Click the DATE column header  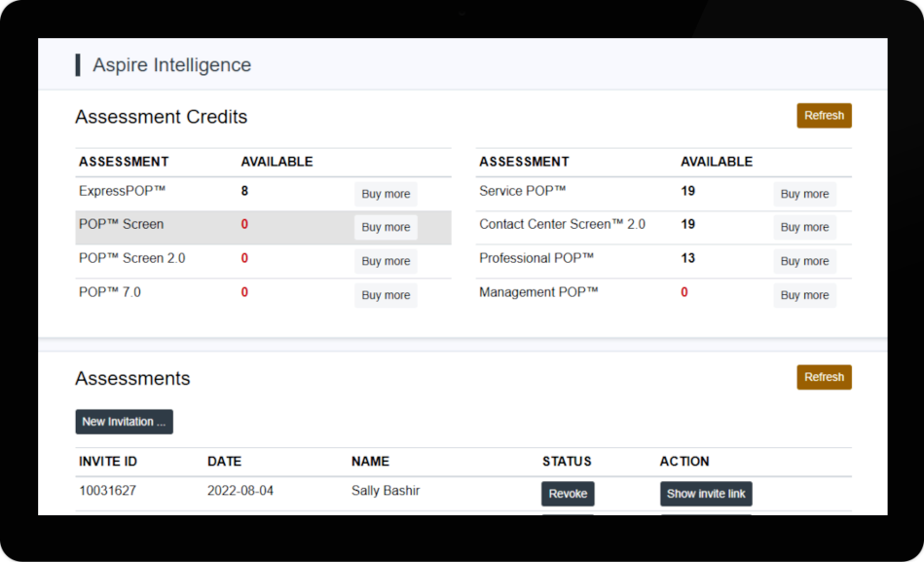(x=224, y=462)
